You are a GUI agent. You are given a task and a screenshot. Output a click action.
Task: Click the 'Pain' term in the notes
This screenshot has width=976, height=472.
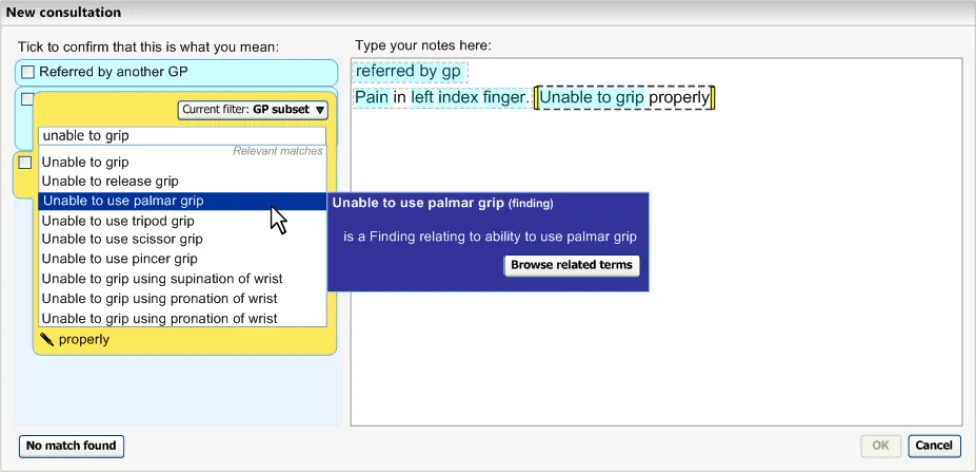pyautogui.click(x=372, y=98)
